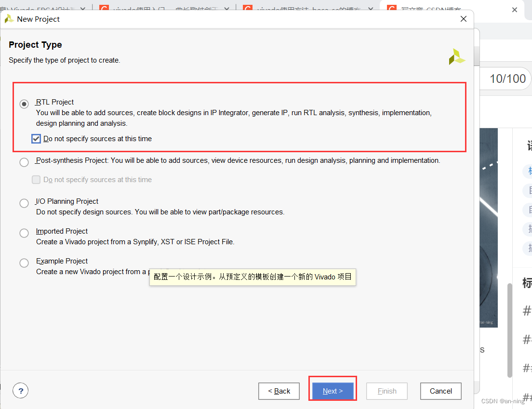Click the 'Project Type' heading
The width and height of the screenshot is (532, 409).
pyautogui.click(x=35, y=45)
